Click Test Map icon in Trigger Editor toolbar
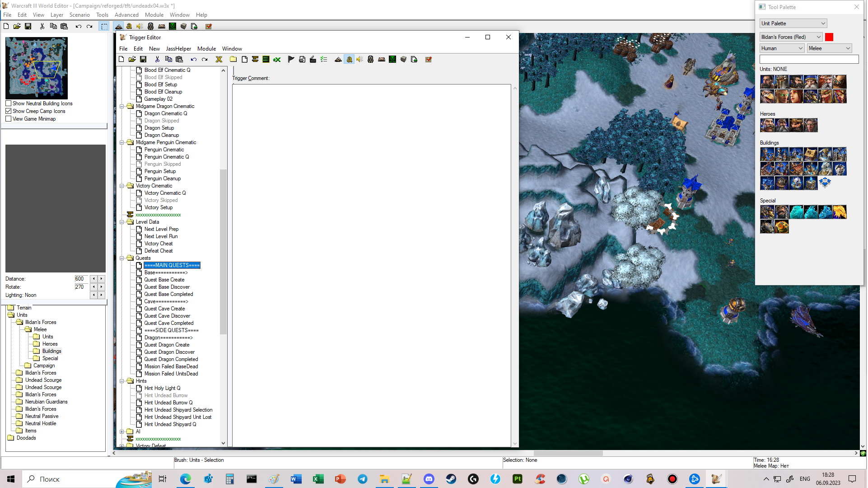Screen dimensions: 868x488 point(429,60)
